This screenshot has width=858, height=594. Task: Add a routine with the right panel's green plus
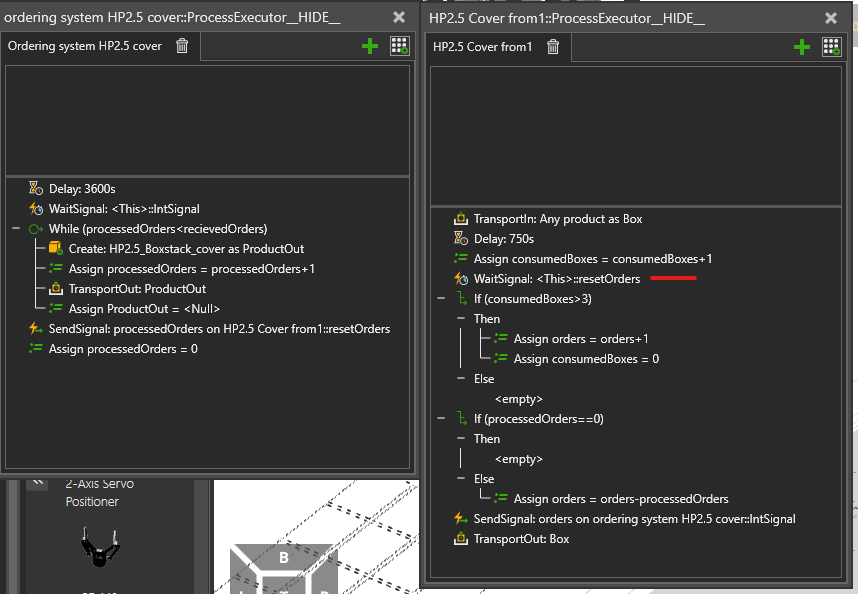point(801,47)
